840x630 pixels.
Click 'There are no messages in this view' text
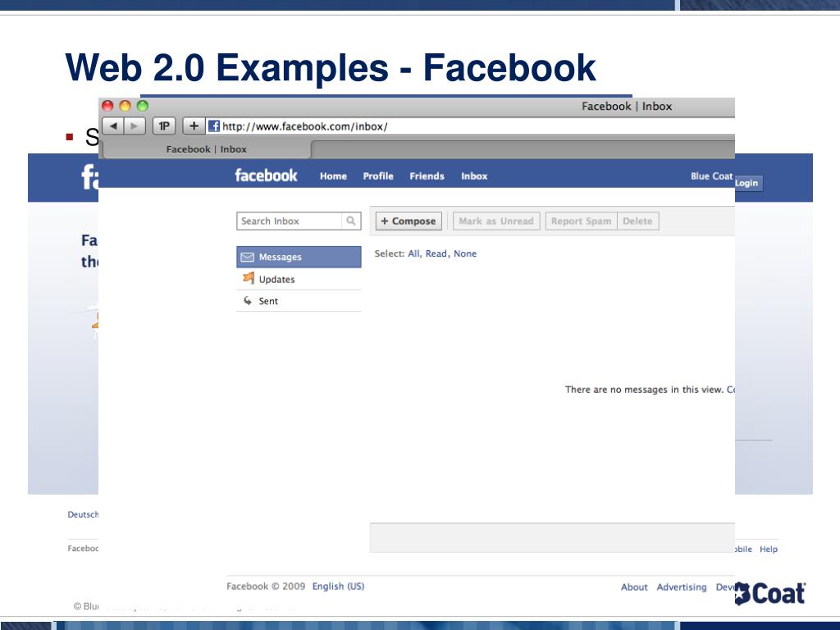point(644,390)
